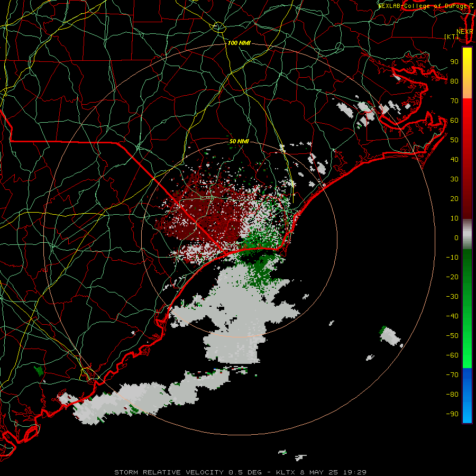The height and width of the screenshot is (476, 476).
Task: Click the -30 value on velocity scale
Action: tap(452, 297)
